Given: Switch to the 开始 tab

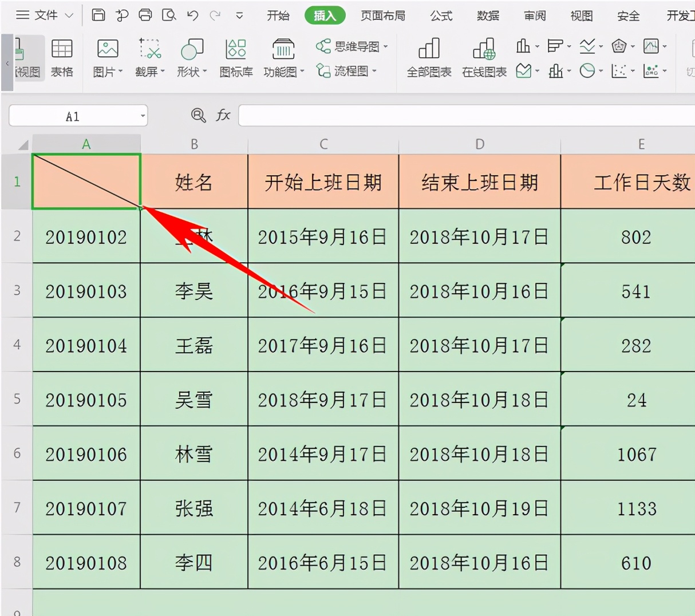Looking at the screenshot, I should (x=278, y=15).
